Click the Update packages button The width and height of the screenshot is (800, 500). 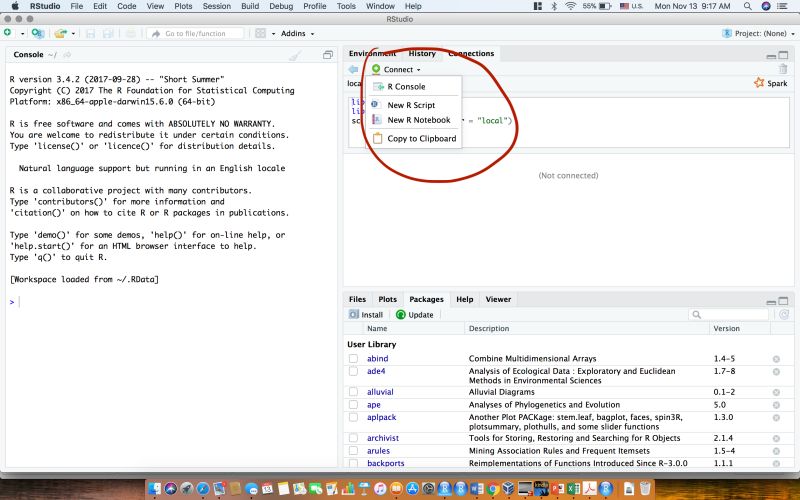[415, 315]
